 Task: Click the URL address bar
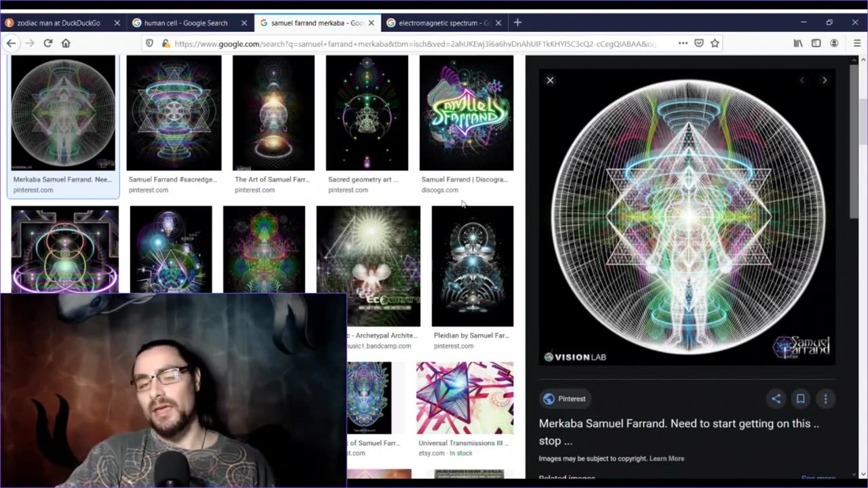pos(415,43)
